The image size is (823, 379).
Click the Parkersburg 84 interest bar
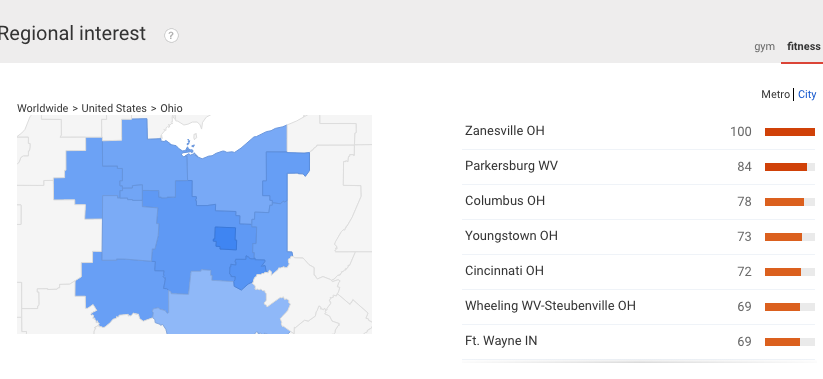tap(789, 167)
